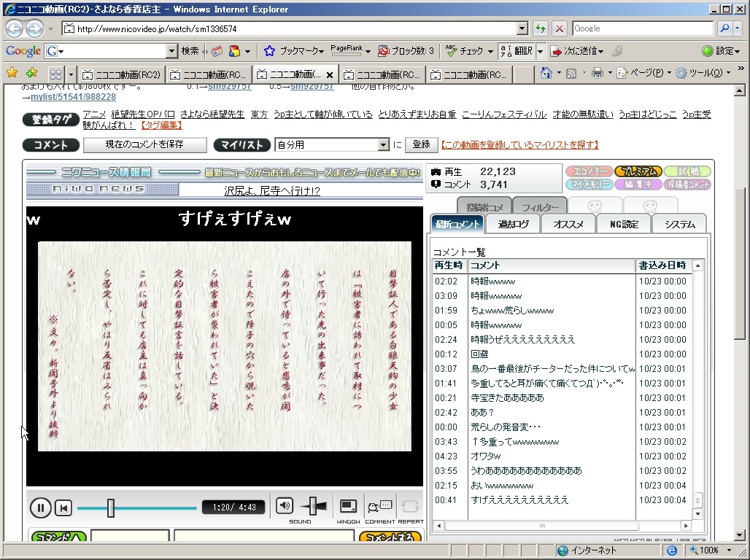Click comment list horizontal scroll right arrow

coord(687,525)
